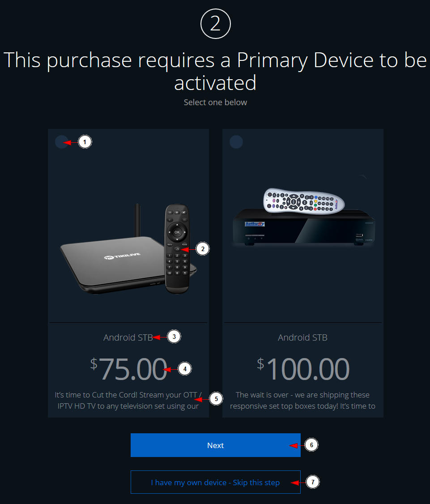430x504 pixels.
Task: Click the $75.00 price label
Action: pos(128,369)
